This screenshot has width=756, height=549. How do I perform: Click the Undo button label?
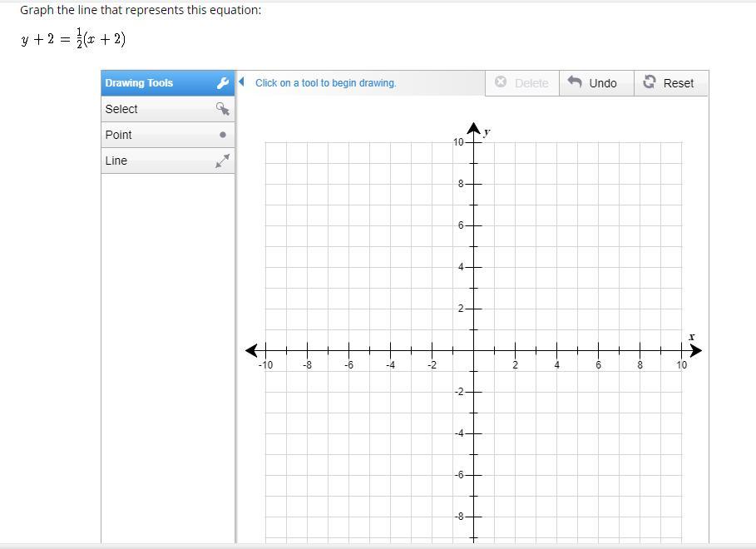tap(603, 83)
